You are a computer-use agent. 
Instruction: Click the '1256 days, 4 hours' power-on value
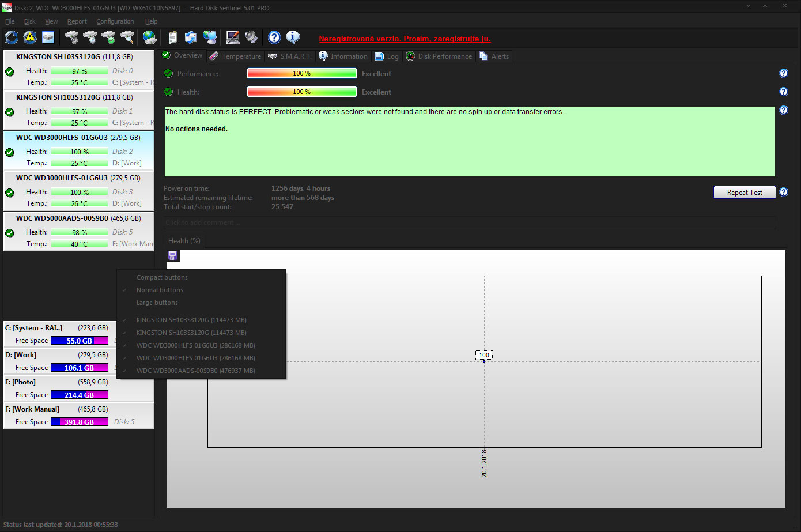tap(301, 188)
